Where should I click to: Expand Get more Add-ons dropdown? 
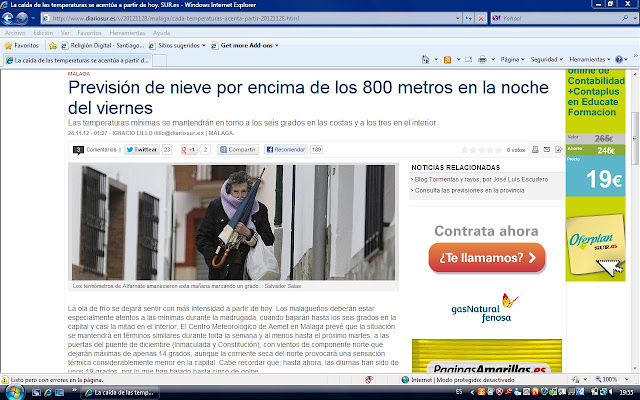click(277, 46)
